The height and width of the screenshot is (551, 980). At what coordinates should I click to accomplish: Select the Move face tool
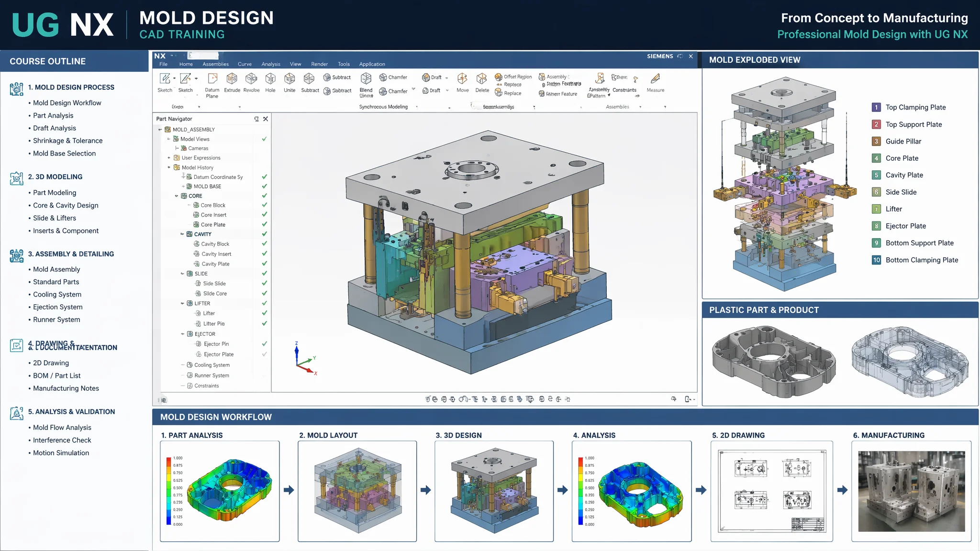pyautogui.click(x=463, y=83)
